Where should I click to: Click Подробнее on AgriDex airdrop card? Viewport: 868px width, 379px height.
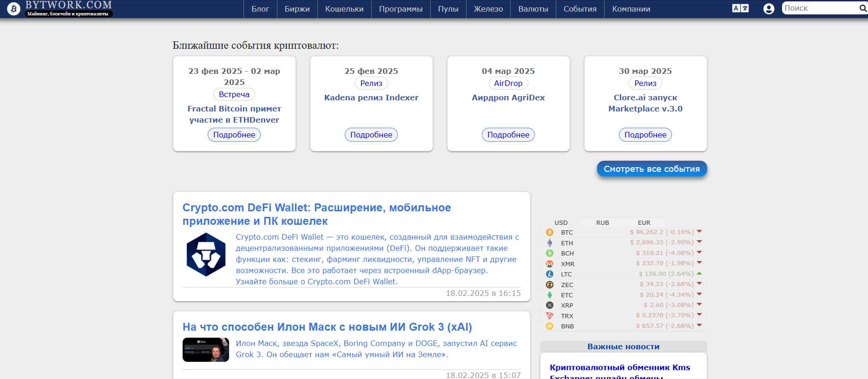tap(508, 135)
